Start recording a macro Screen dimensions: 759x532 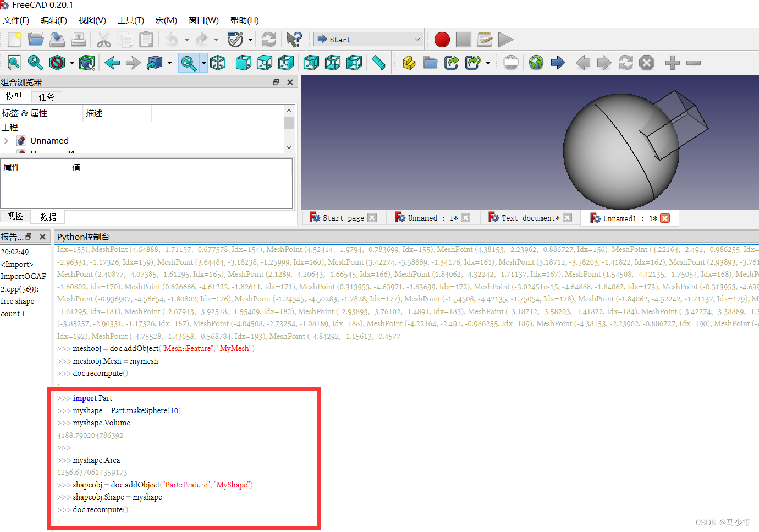coord(442,39)
